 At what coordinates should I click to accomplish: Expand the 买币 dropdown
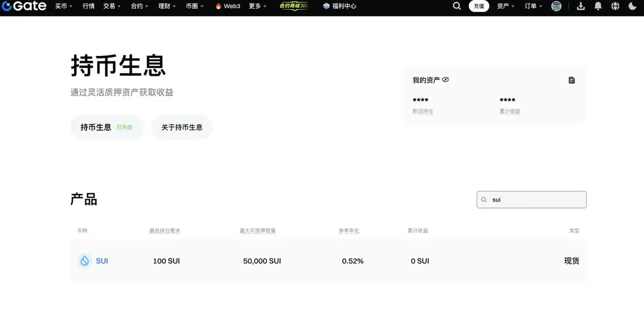[x=64, y=6]
